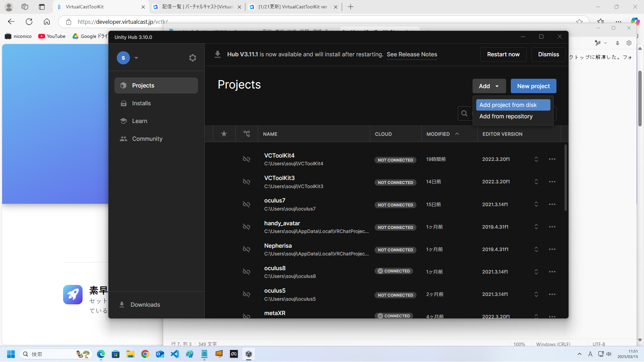Open Downloads panel
Image resolution: width=644 pixels, height=362 pixels.
tap(140, 305)
